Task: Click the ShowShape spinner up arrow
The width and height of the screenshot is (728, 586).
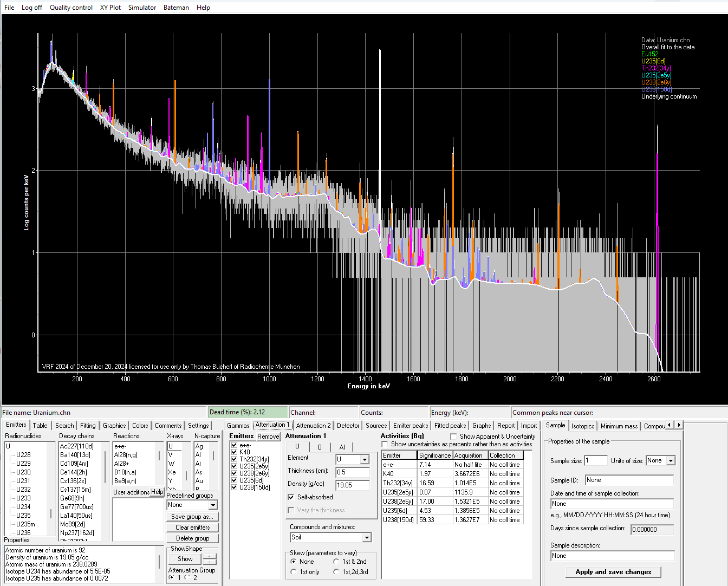Action: [x=209, y=556]
